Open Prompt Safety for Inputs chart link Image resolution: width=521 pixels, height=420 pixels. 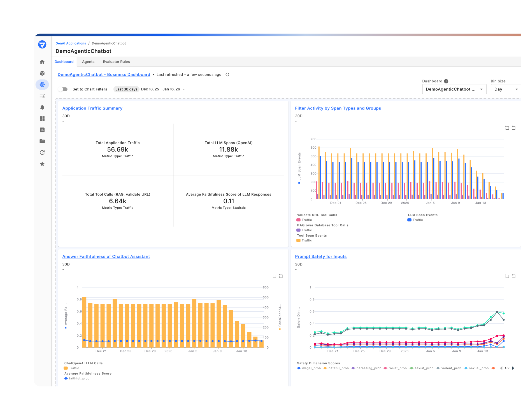[321, 256]
